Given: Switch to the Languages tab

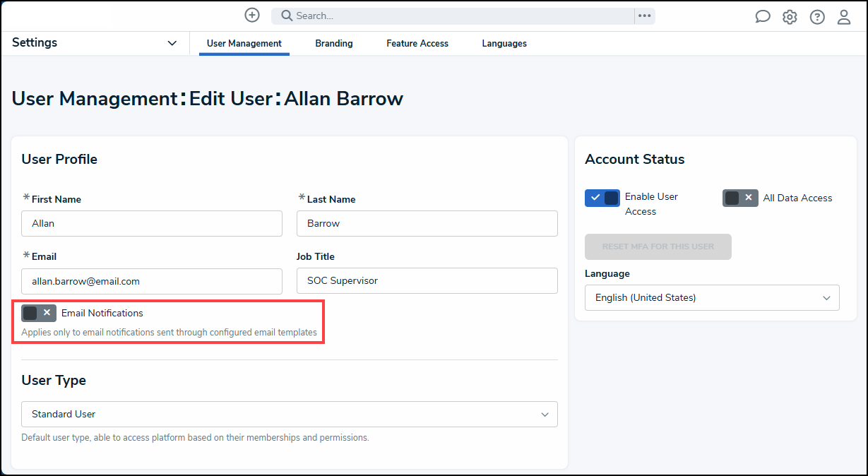Looking at the screenshot, I should tap(504, 44).
